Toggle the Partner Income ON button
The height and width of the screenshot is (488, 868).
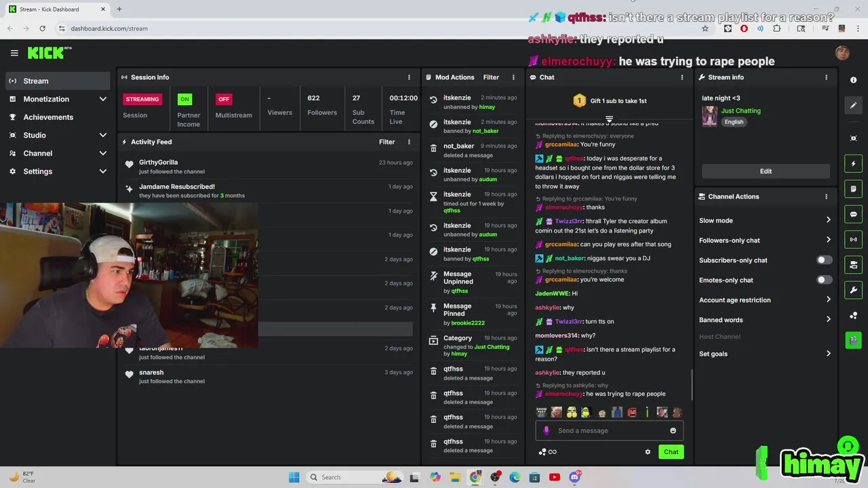pos(184,99)
